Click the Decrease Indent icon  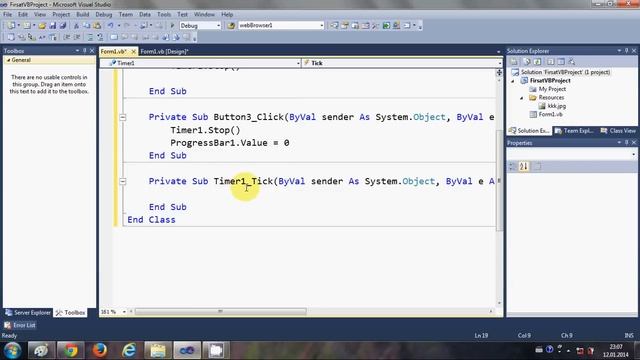[x=67, y=38]
